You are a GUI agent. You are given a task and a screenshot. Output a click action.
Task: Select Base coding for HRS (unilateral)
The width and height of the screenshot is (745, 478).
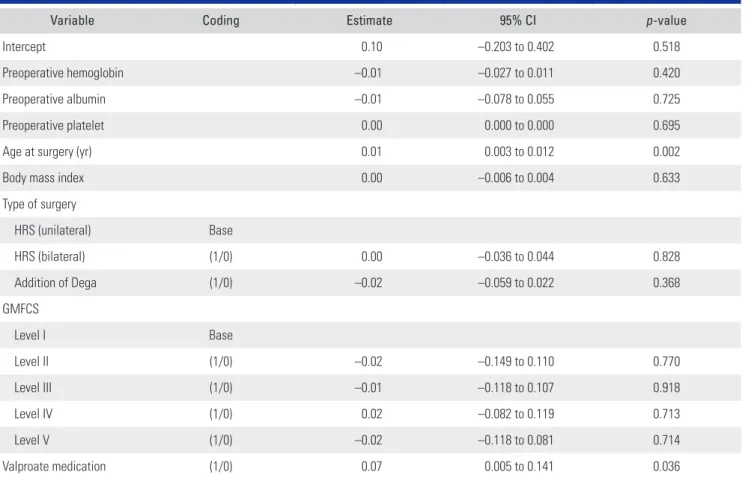[221, 230]
